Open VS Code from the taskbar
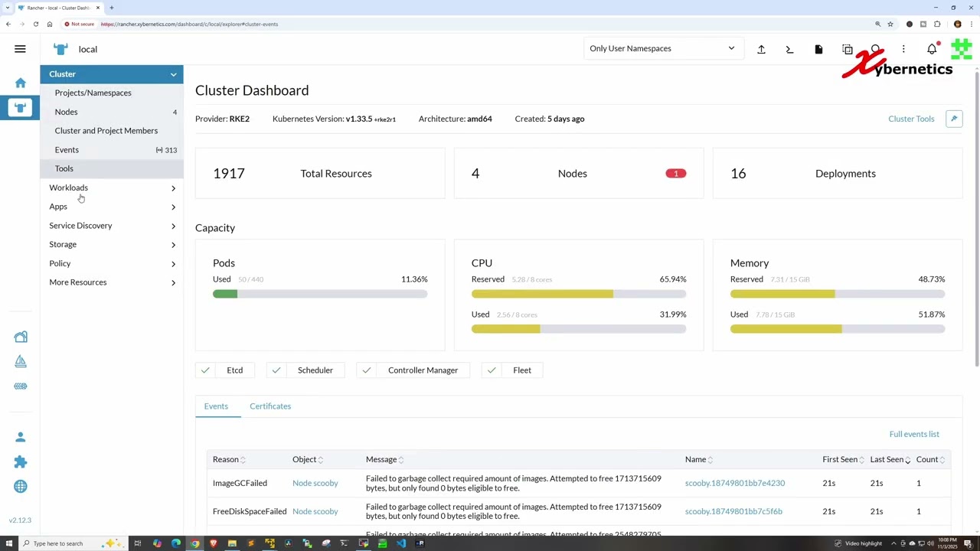Viewport: 980px width, 551px height. point(401,543)
